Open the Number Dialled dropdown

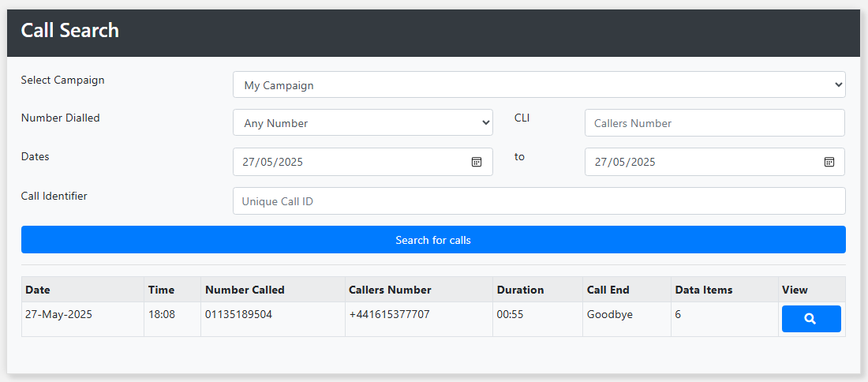(363, 122)
